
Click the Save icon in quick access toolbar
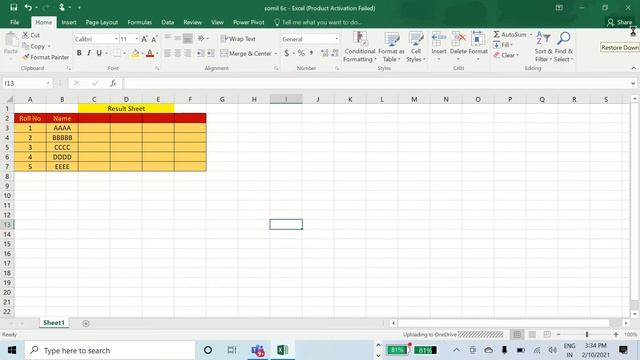(13, 7)
